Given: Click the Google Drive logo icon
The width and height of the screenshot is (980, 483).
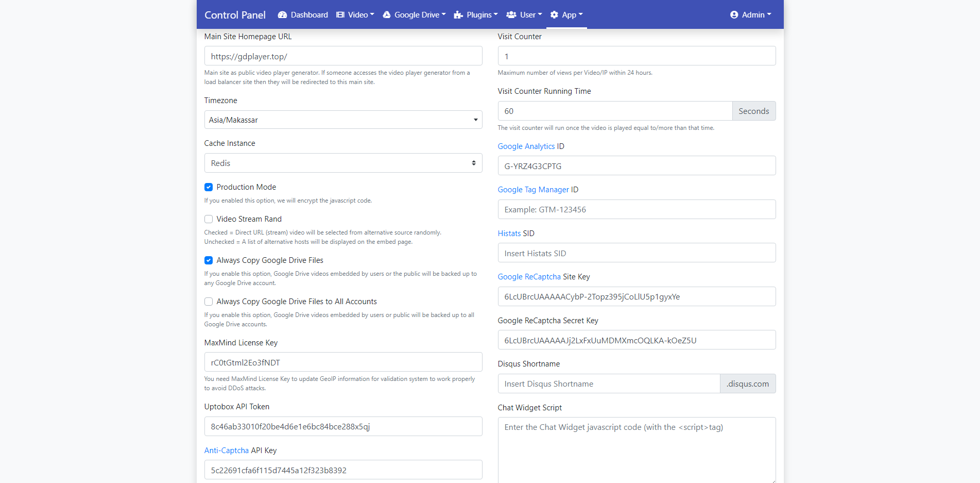Looking at the screenshot, I should [x=387, y=15].
